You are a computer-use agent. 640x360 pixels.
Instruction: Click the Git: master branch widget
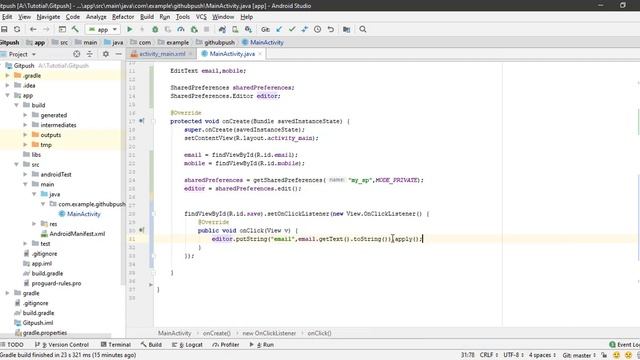579,355
